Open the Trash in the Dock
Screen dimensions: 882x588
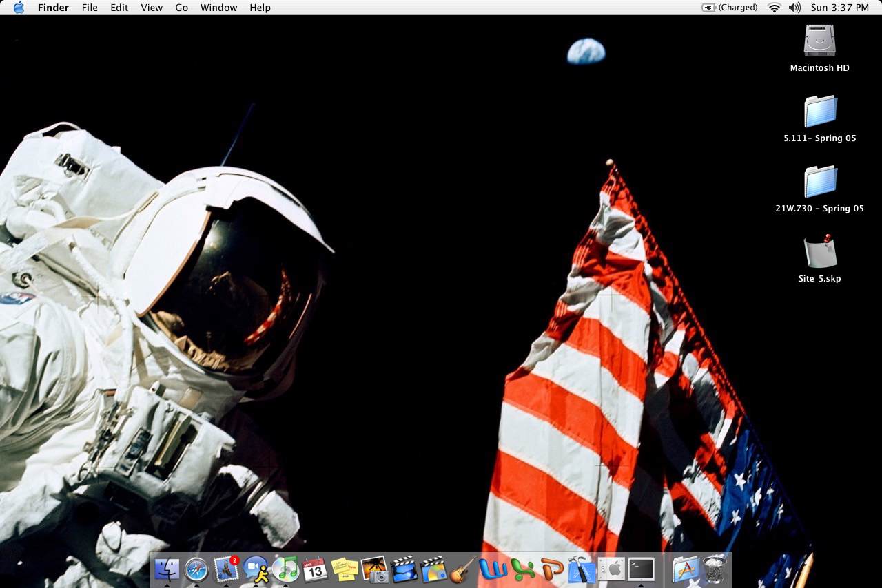point(716,569)
